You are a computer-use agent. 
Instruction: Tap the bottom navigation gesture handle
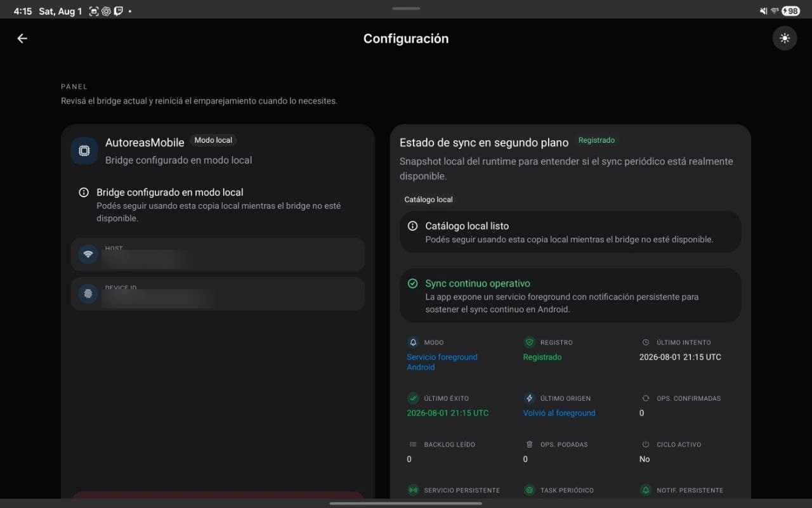406,504
